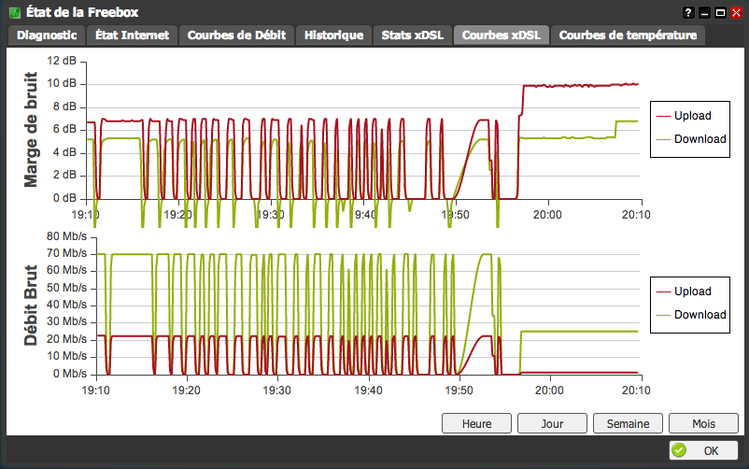Click 19:30 label on Débit Brut chart
The image size is (749, 469).
click(277, 391)
